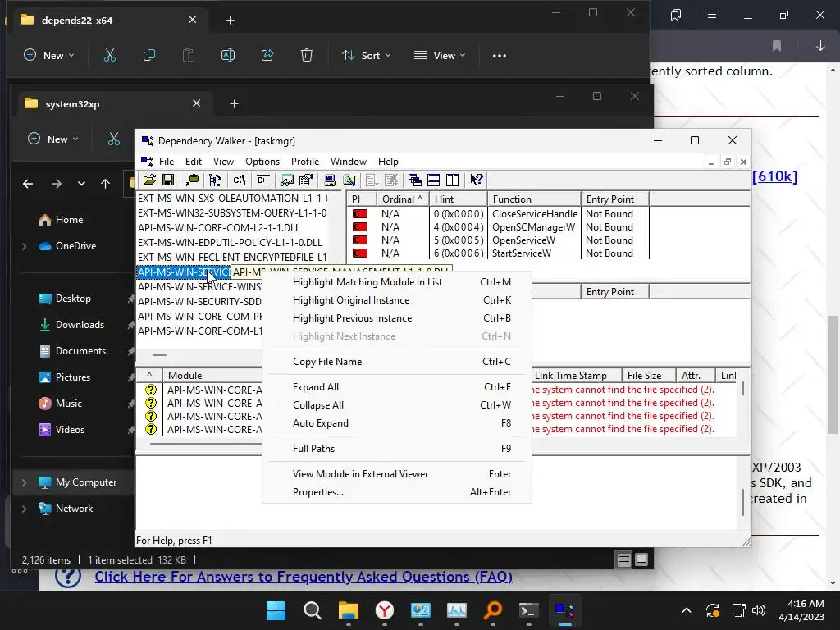Go up one level arrow in system32xp
This screenshot has width=840, height=630.
tap(106, 184)
